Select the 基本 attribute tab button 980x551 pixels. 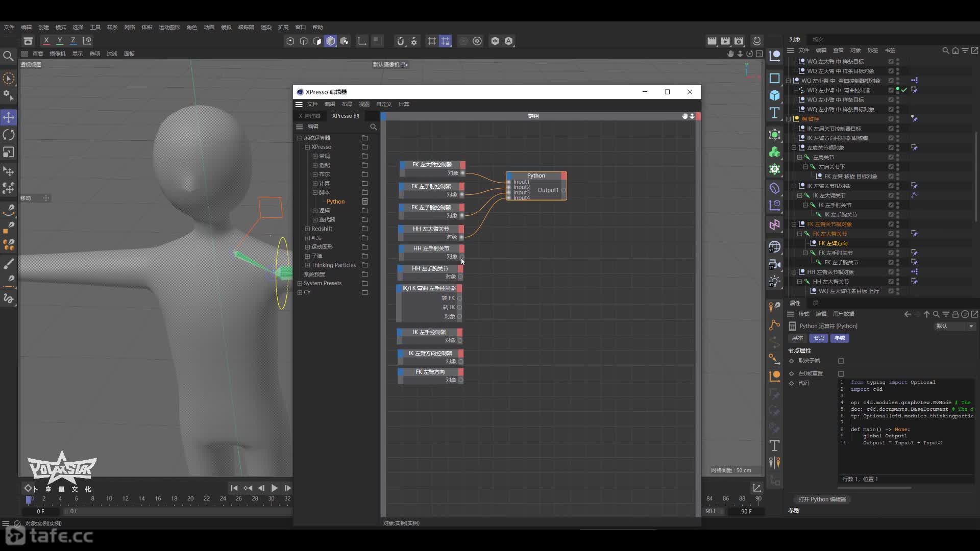coord(797,338)
